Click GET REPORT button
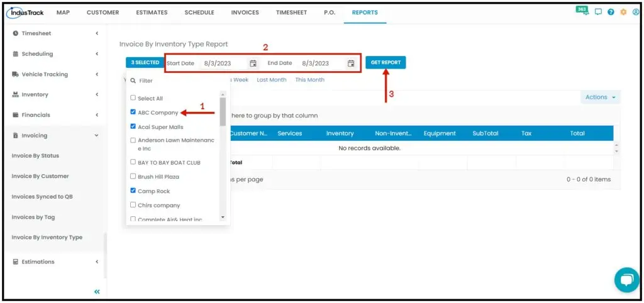This screenshot has width=644, height=303. 386,62
